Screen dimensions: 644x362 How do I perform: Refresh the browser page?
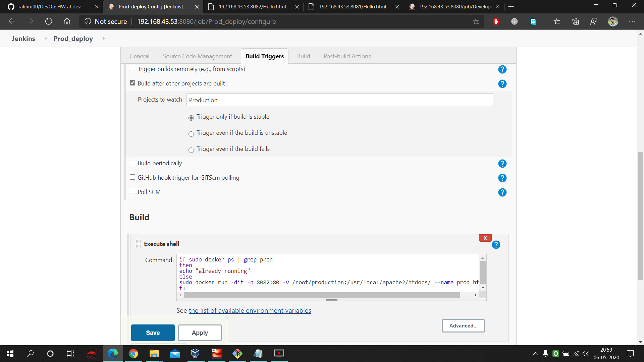pos(49,21)
